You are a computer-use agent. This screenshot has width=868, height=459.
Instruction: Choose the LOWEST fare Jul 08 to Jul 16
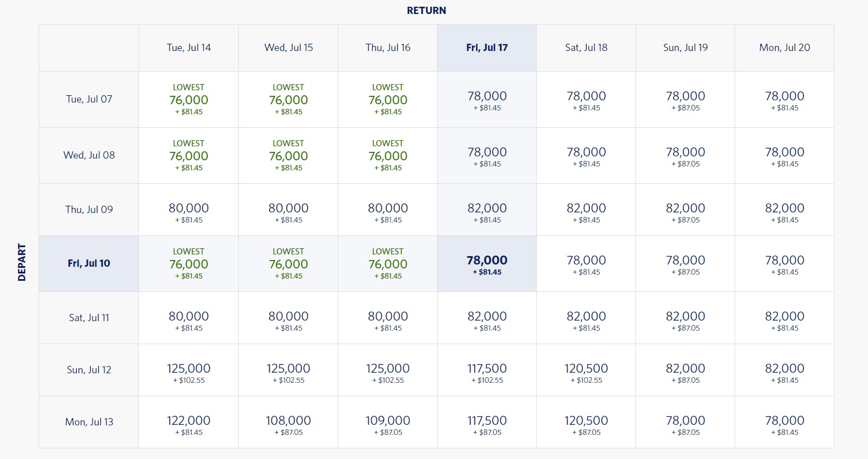[x=388, y=155]
